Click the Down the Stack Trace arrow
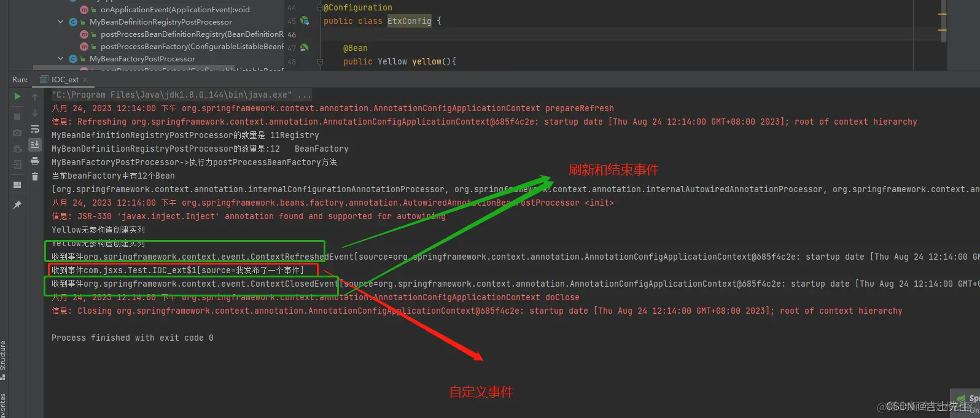Viewport: 980px width, 418px height. tap(35, 113)
